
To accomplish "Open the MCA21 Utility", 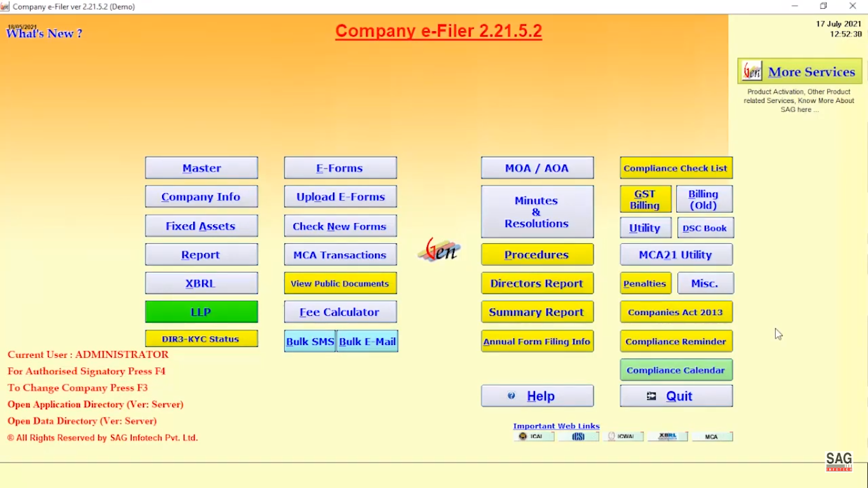I will pos(675,254).
